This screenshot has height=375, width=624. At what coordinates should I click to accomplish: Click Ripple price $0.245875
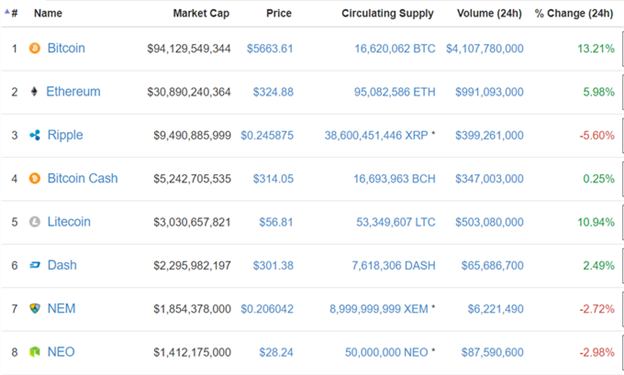click(x=267, y=135)
